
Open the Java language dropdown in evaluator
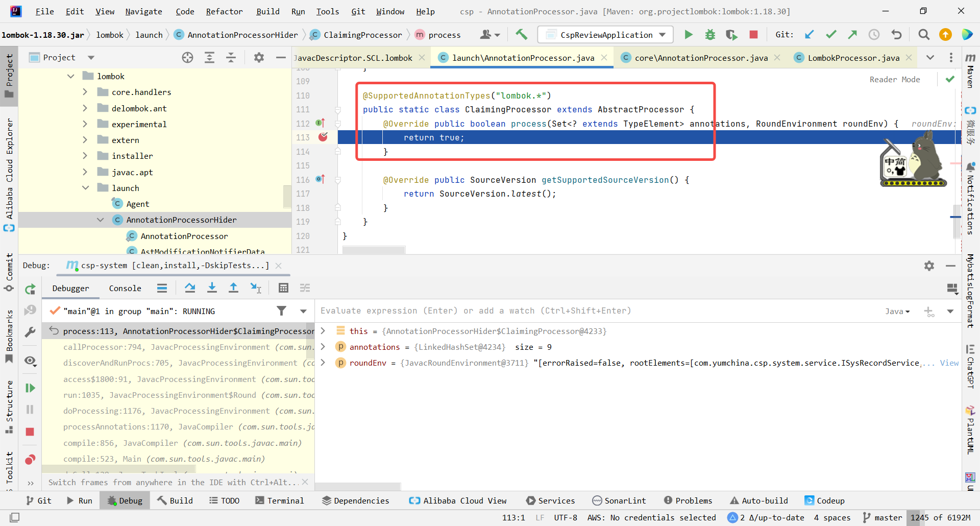coord(897,311)
